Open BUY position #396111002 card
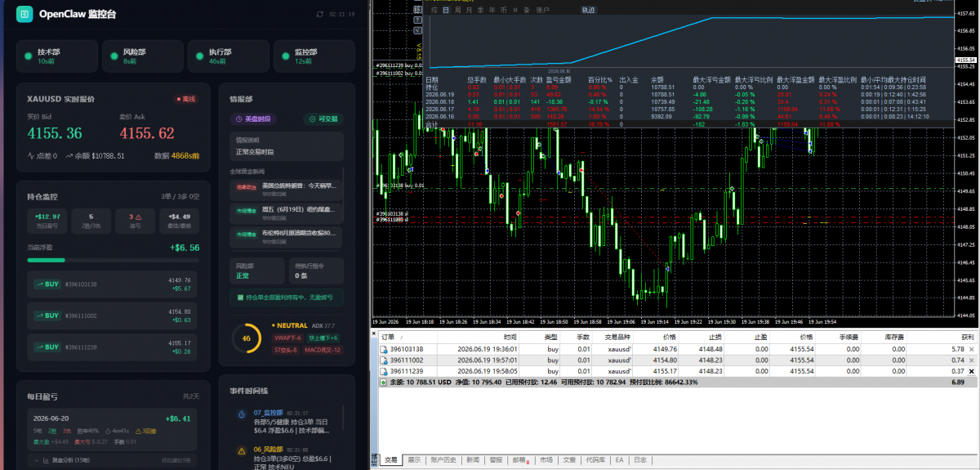 [x=114, y=316]
